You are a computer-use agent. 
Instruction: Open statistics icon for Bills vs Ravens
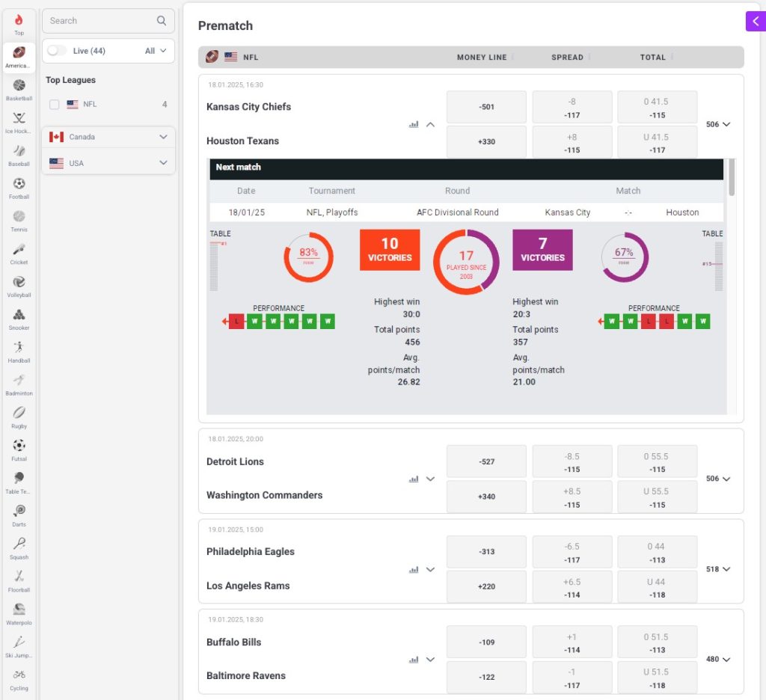(414, 660)
